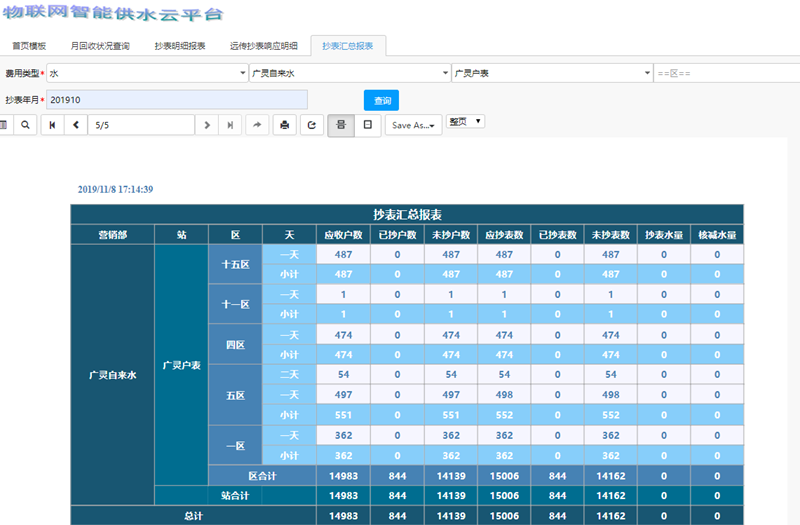This screenshot has width=800, height=525.
Task: Click the go-back-to-parent arrow icon
Action: click(257, 125)
